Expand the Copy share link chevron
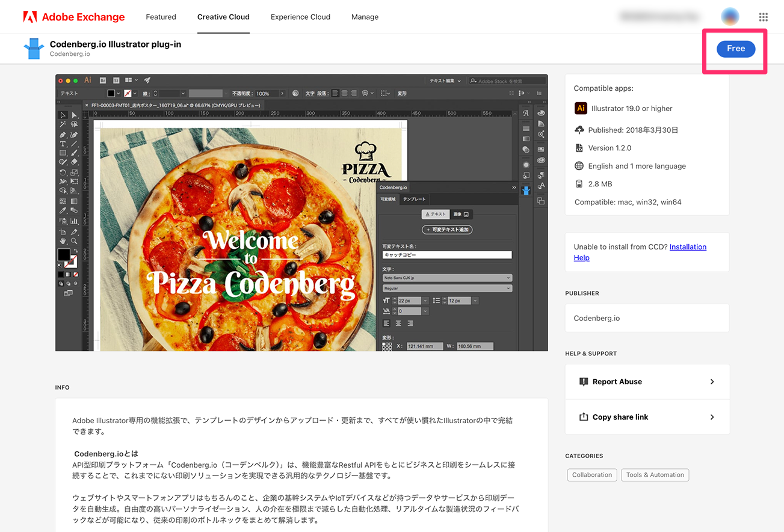784x532 pixels. coord(712,417)
